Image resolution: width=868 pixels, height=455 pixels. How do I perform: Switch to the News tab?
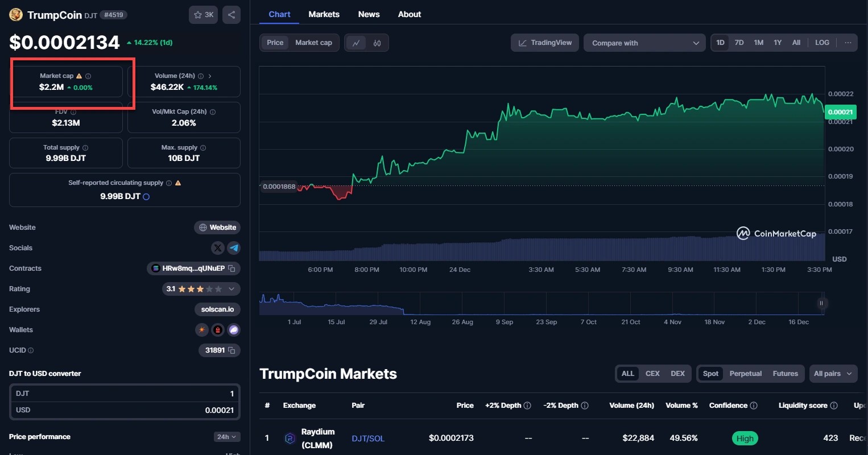click(369, 14)
